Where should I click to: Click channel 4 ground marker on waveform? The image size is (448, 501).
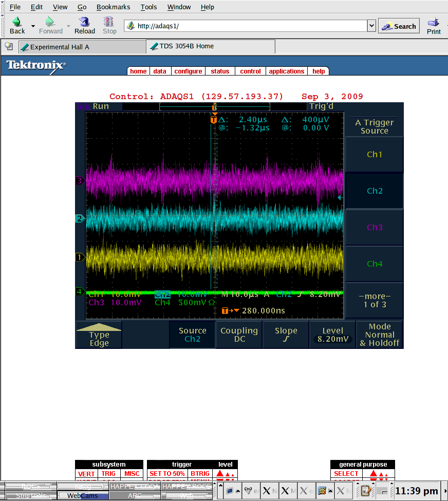80,291
